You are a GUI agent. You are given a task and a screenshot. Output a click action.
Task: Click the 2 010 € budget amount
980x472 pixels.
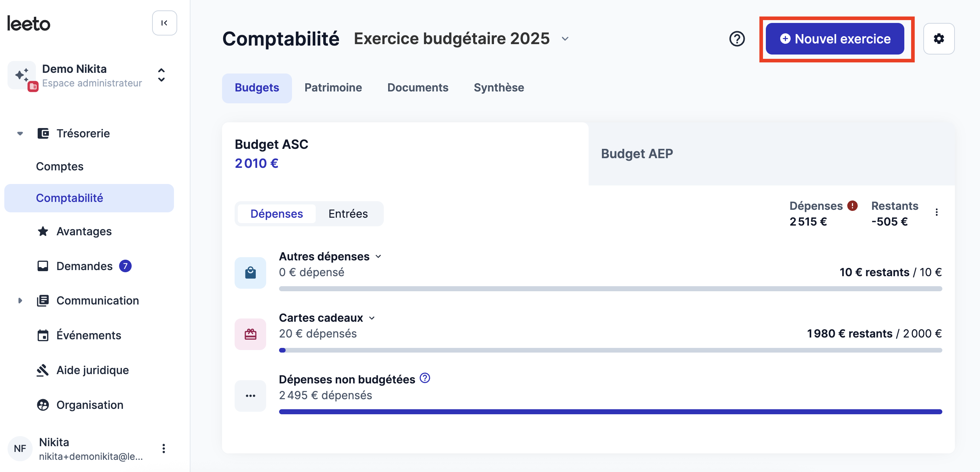point(256,164)
